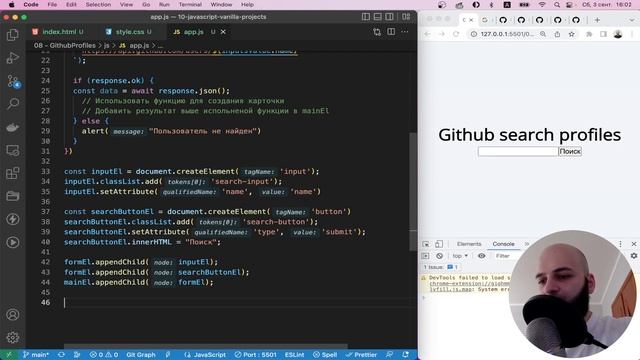The height and width of the screenshot is (360, 640).
Task: Close the app.js editor tab
Action: [x=223, y=32]
